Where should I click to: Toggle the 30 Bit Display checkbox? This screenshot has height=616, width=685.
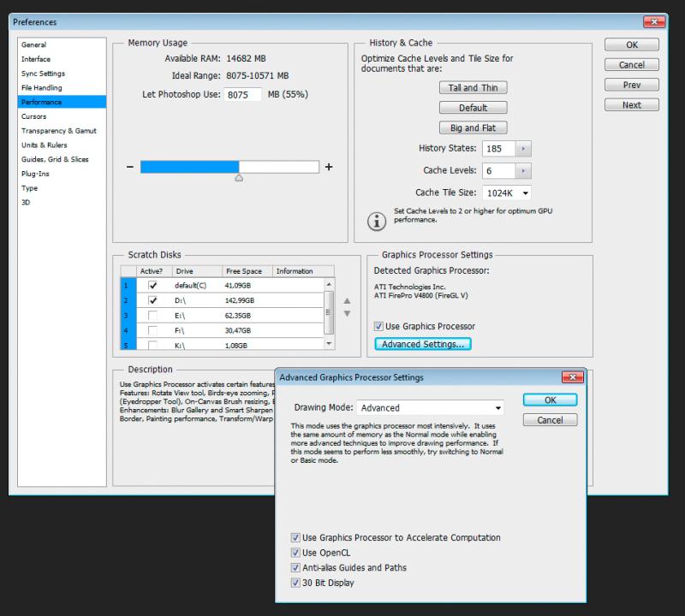(295, 583)
